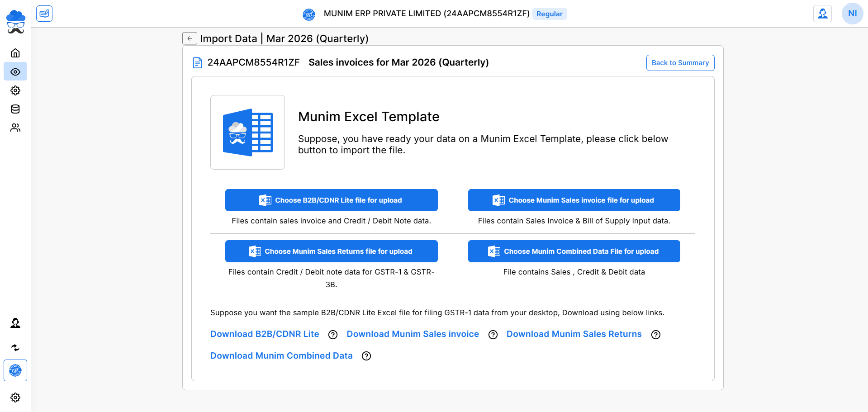Click the NI user avatar
This screenshot has width=868, height=412.
pos(852,14)
